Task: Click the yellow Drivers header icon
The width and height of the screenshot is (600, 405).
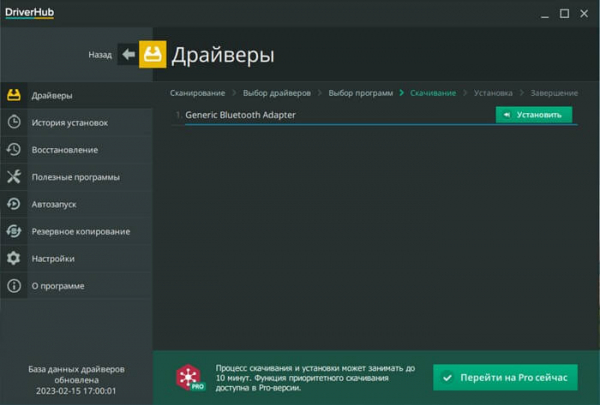Action: coord(152,54)
